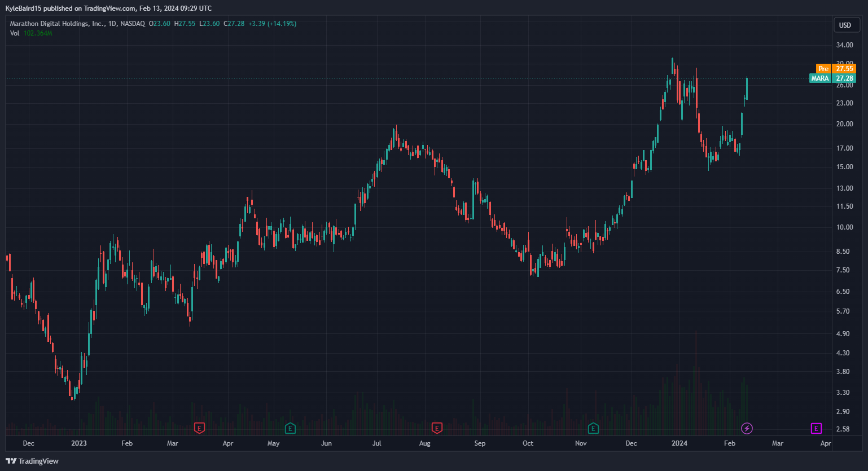This screenshot has height=471, width=868.
Task: Click the 2024 label on time axis
Action: pyautogui.click(x=680, y=443)
